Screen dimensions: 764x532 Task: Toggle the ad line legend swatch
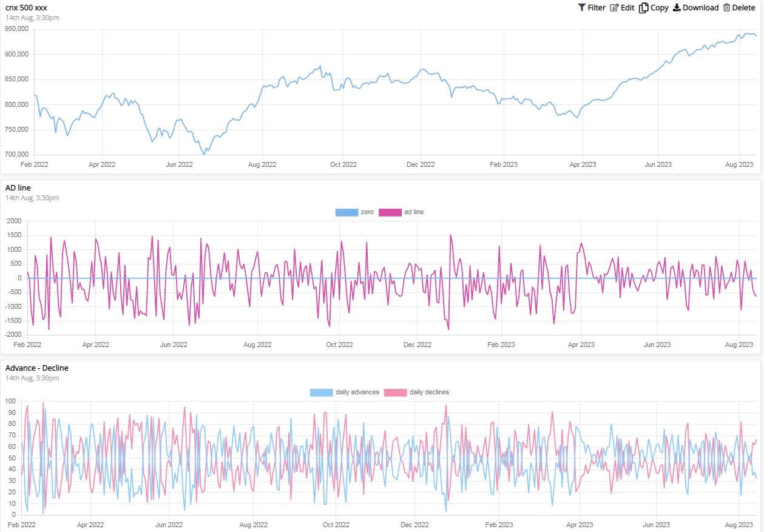point(390,212)
